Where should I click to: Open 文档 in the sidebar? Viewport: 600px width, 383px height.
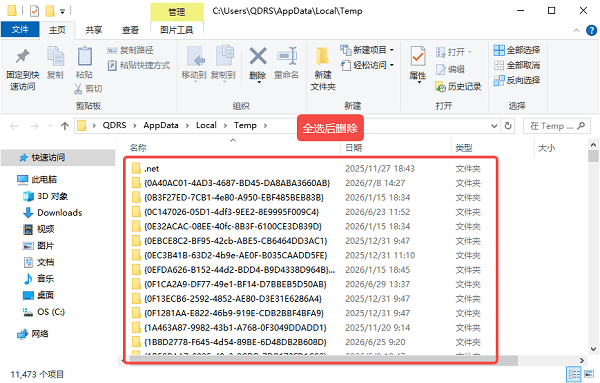pyautogui.click(x=39, y=262)
